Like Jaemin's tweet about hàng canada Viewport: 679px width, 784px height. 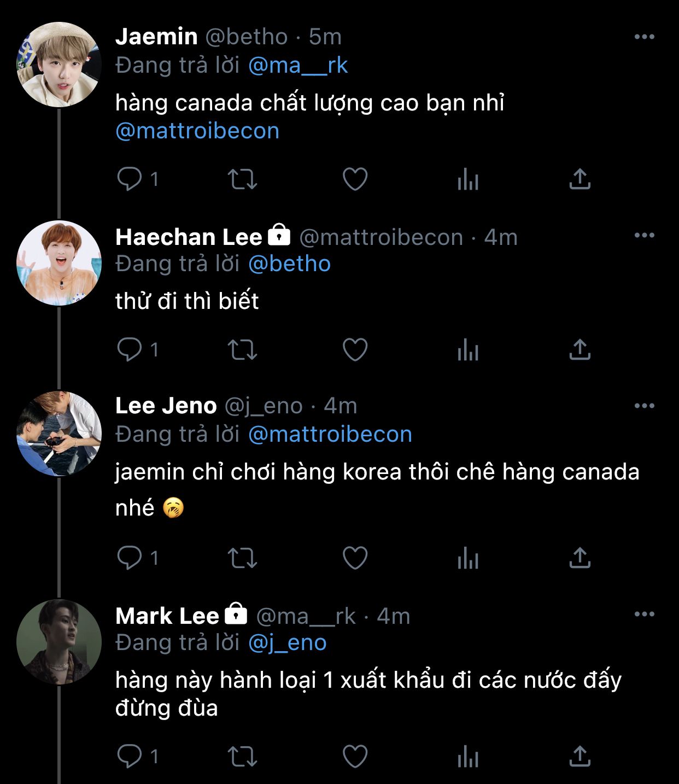coord(355,179)
